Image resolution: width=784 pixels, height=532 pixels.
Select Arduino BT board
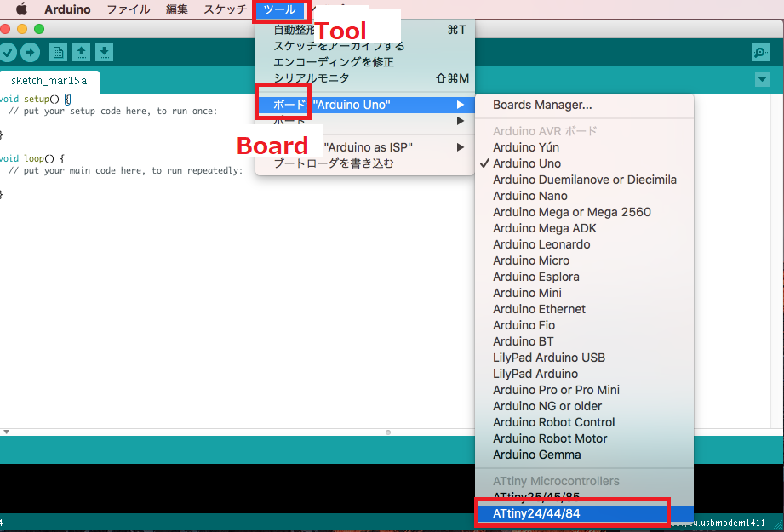point(584,341)
